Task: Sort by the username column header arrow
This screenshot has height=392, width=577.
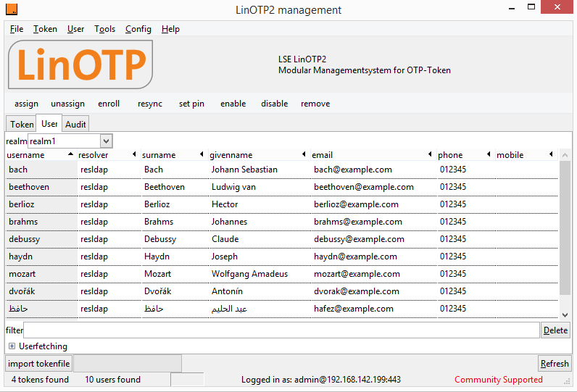Action: 70,154
